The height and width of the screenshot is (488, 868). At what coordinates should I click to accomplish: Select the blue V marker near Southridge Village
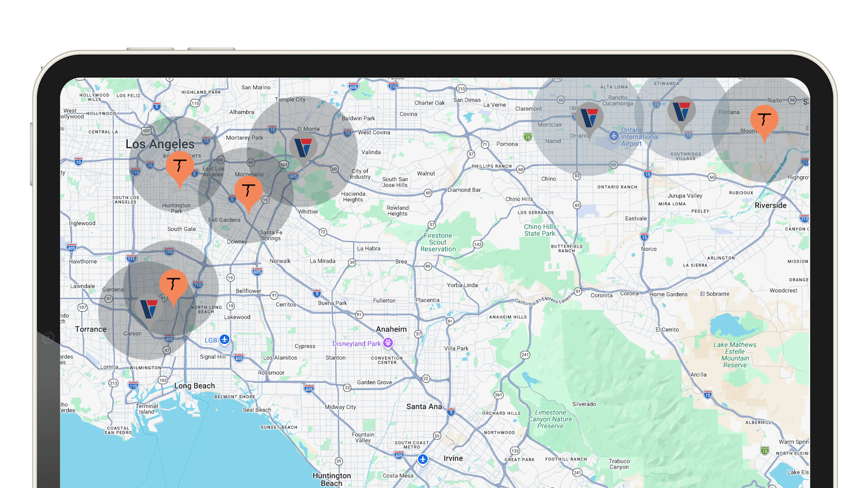(681, 111)
